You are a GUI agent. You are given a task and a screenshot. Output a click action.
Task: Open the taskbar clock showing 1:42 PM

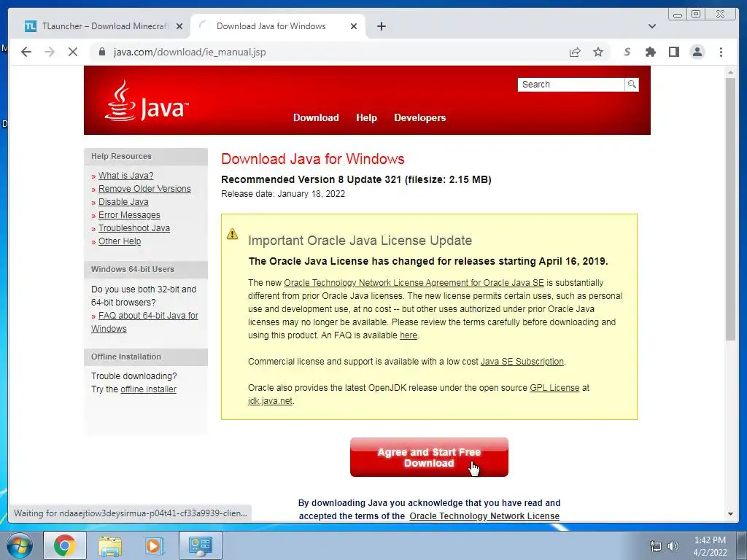click(709, 546)
